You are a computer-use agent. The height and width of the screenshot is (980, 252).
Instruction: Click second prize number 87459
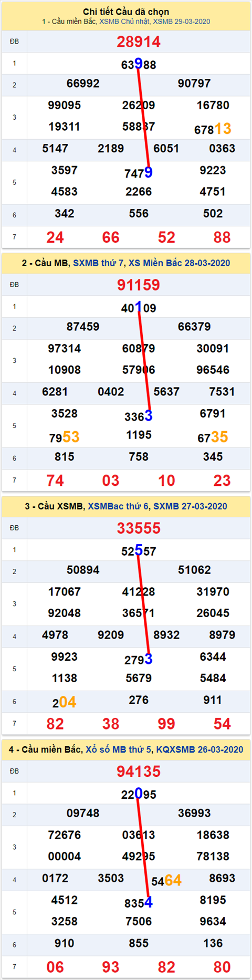point(83,327)
